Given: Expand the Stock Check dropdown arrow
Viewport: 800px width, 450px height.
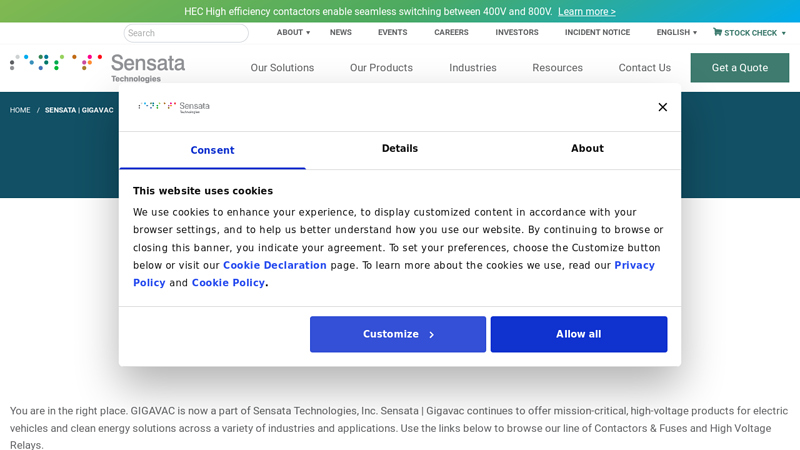Looking at the screenshot, I should 783,33.
